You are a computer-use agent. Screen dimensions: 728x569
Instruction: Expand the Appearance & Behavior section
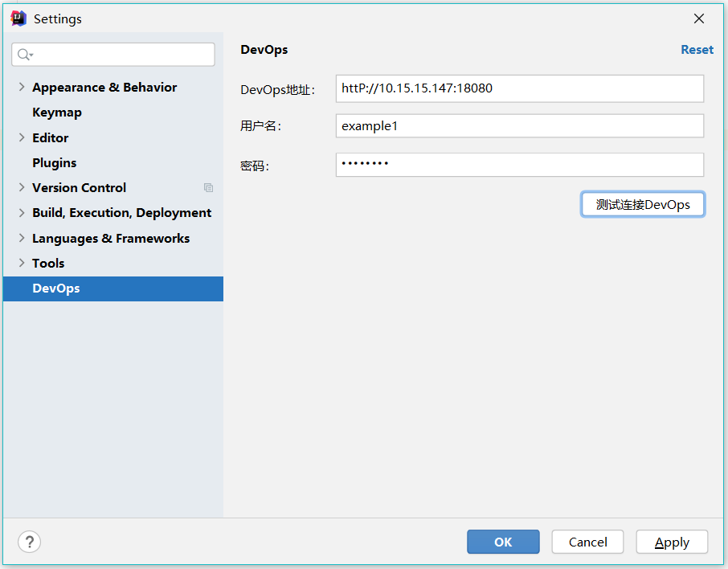click(x=22, y=87)
